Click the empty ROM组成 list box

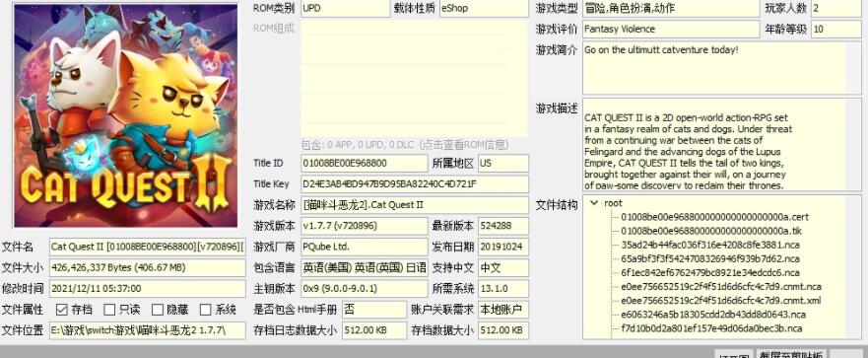[414, 79]
